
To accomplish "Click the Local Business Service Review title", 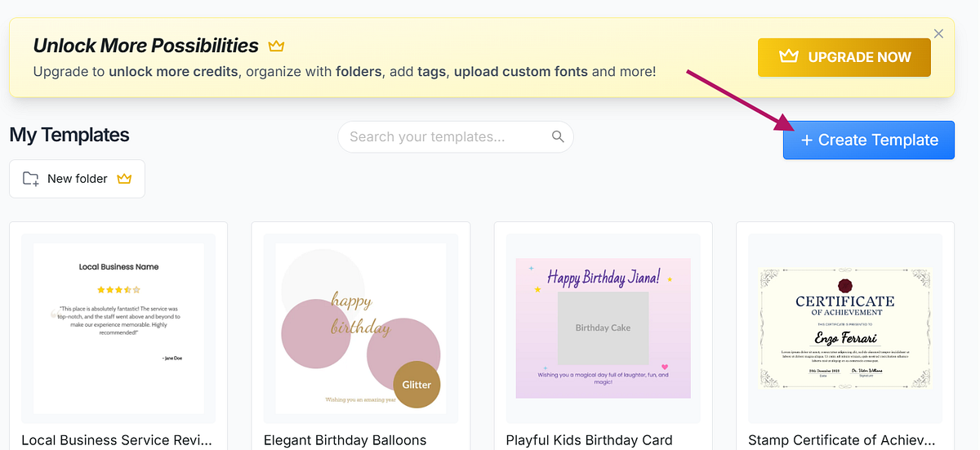I will pos(117,440).
